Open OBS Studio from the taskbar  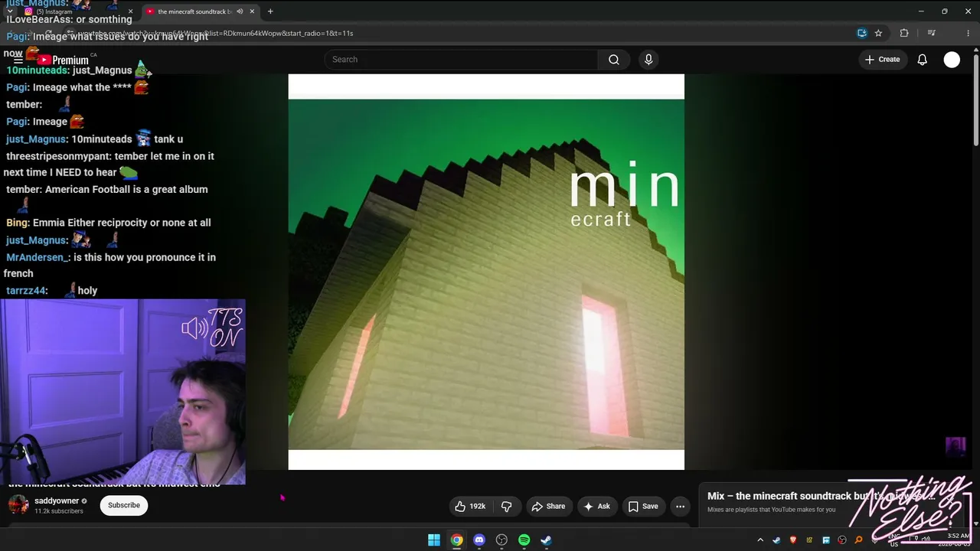click(501, 540)
